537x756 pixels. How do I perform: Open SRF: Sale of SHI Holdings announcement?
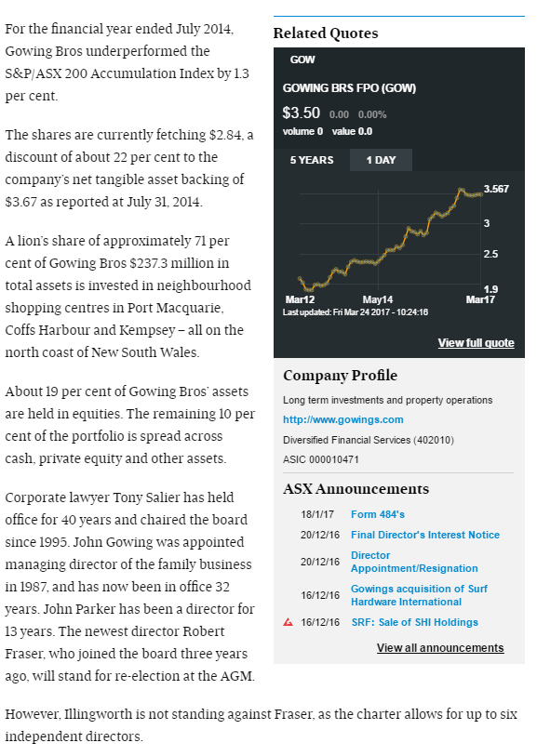[414, 622]
